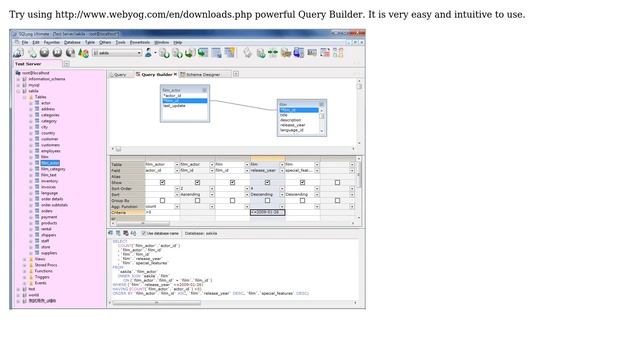The image size is (640, 360).
Task: Click fourth icon before Use database name checkbox
Action: (133, 233)
